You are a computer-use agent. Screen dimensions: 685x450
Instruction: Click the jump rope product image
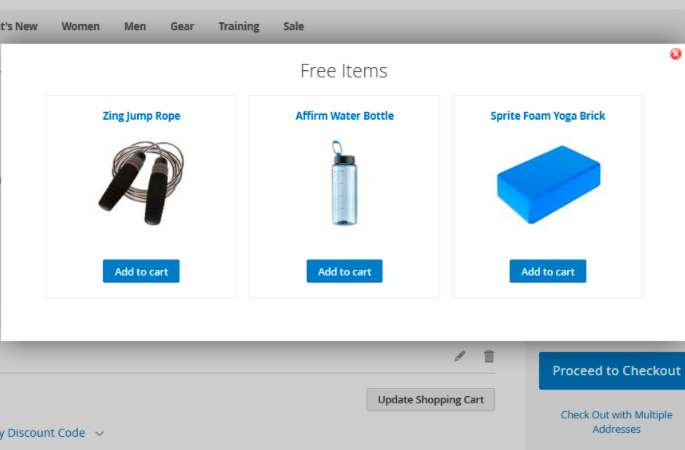click(141, 183)
